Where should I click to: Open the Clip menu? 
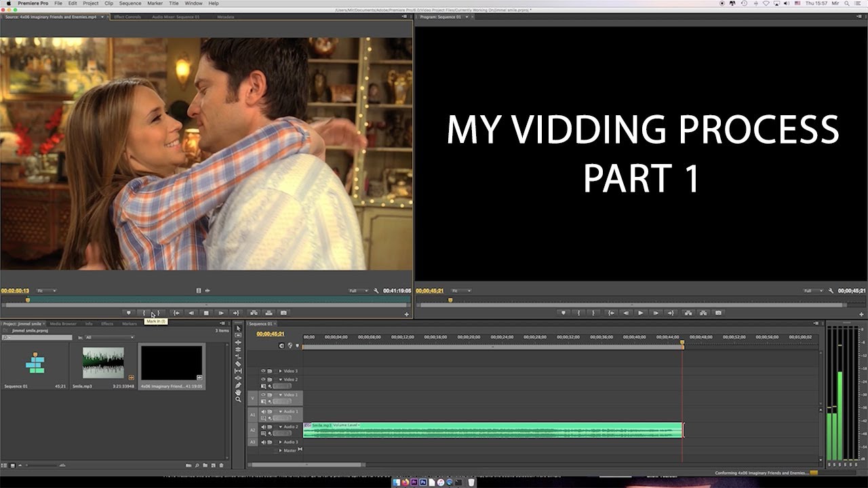coord(108,3)
